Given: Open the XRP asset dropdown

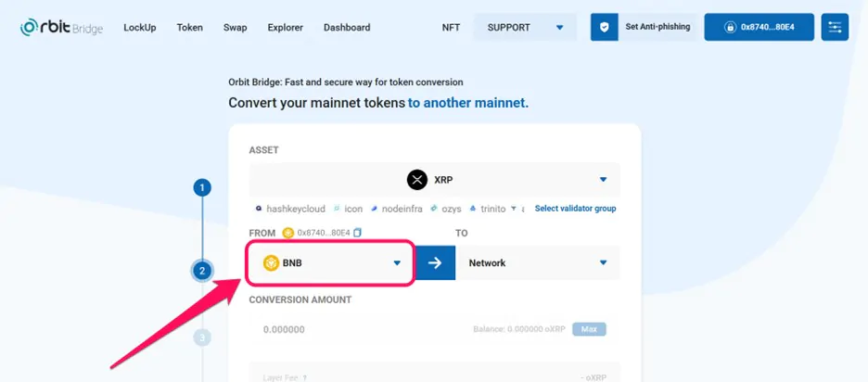Looking at the screenshot, I should (x=435, y=180).
